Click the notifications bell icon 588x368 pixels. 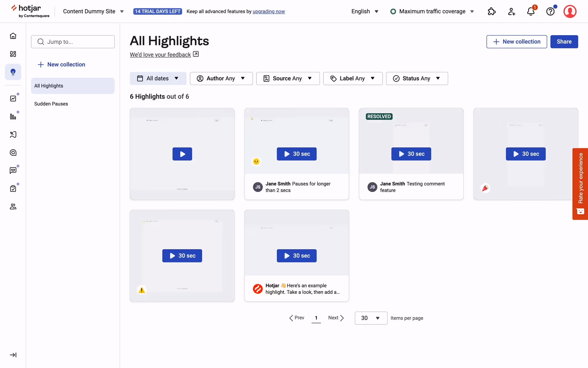click(x=531, y=12)
